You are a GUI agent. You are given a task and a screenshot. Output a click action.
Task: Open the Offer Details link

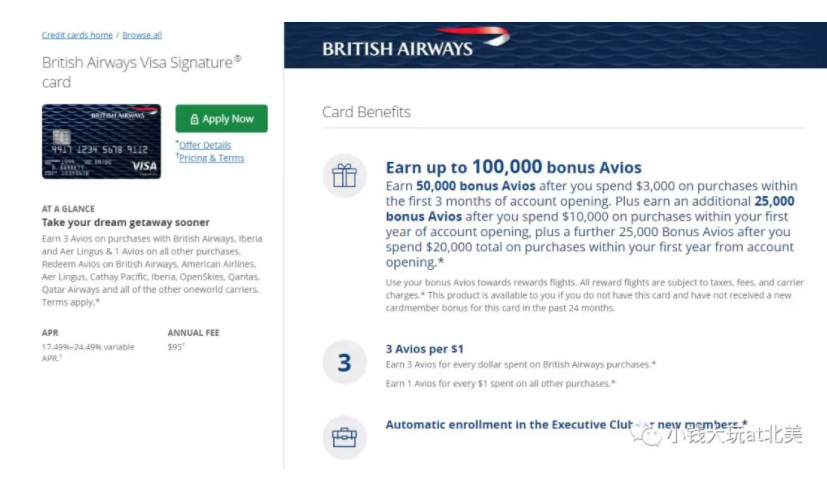coord(205,145)
